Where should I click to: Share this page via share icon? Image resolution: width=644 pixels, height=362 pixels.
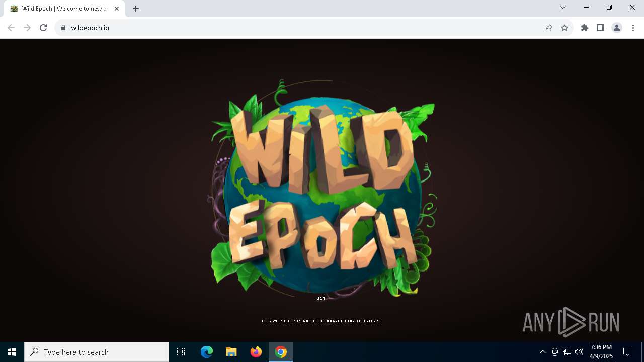click(x=548, y=28)
